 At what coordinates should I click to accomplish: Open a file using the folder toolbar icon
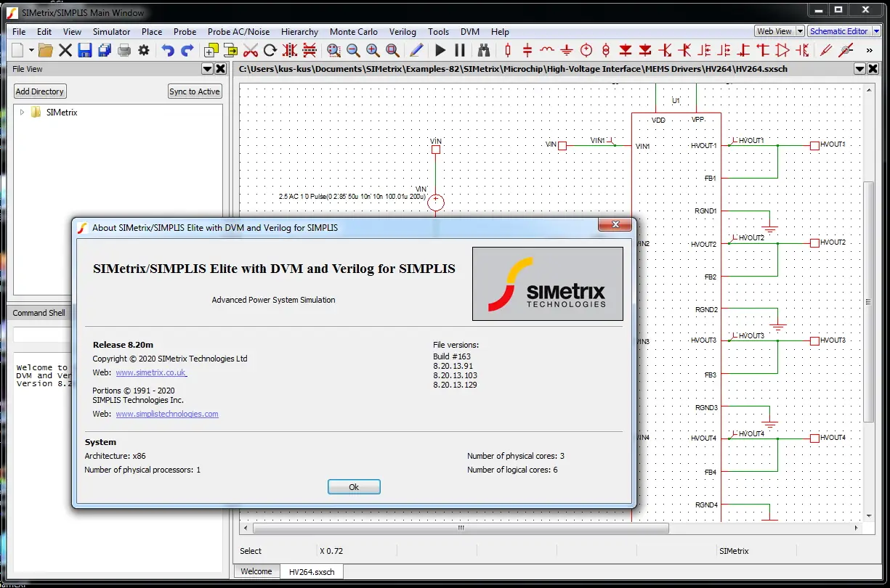click(45, 50)
